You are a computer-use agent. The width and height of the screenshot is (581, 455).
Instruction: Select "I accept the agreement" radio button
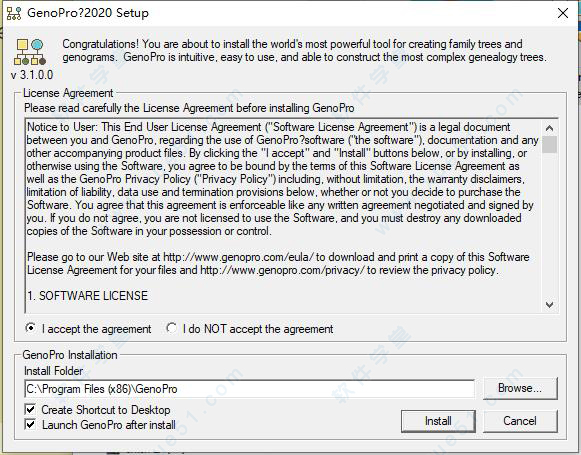click(x=30, y=328)
